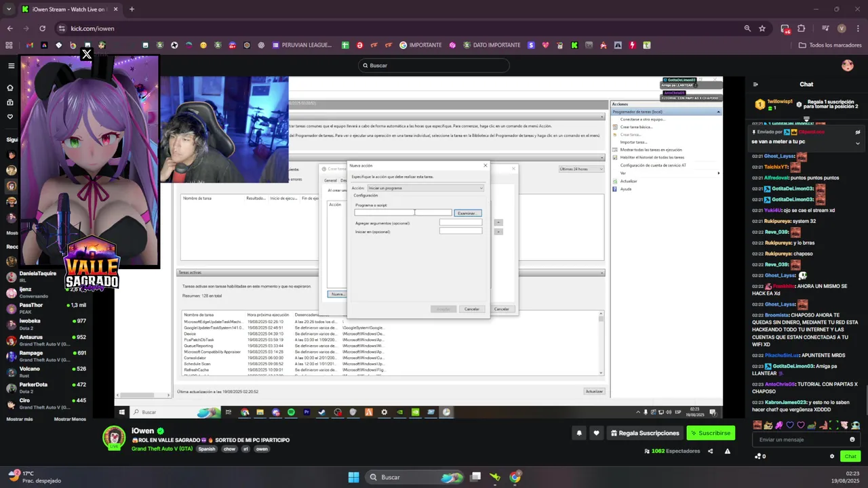Go back with browser back arrow
Image resolution: width=868 pixels, height=488 pixels.
(x=9, y=28)
